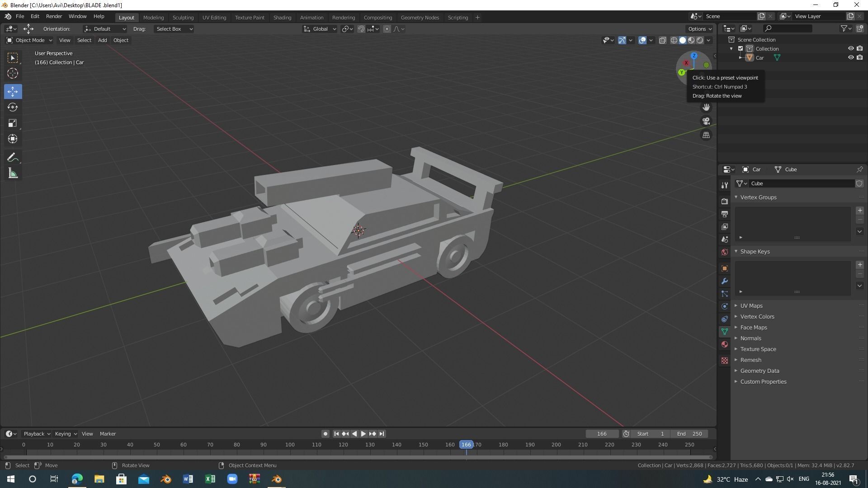Jump to the last frame
Viewport: 868px width, 488px height.
pos(382,434)
